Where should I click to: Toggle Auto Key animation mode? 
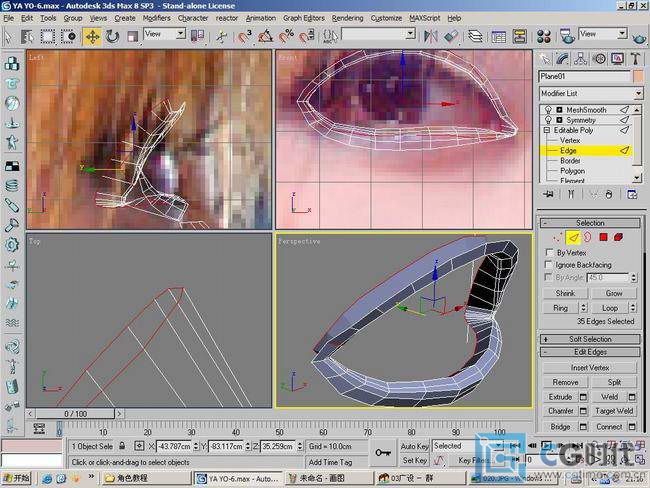tap(414, 446)
